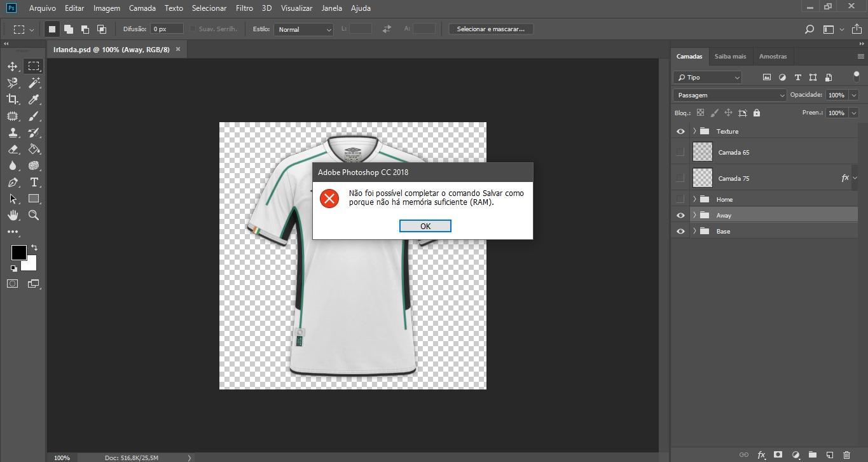
Task: Select the Move tool
Action: click(12, 66)
